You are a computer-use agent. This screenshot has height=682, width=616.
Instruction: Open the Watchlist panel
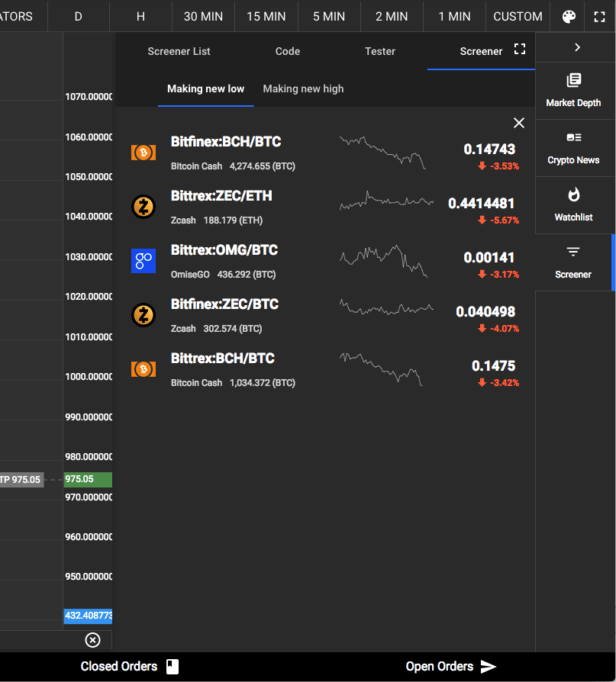pyautogui.click(x=573, y=205)
